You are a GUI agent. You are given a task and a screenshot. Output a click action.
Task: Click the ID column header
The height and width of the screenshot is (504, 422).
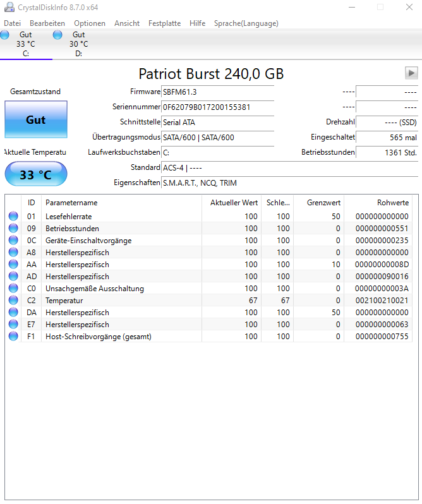coord(31,203)
